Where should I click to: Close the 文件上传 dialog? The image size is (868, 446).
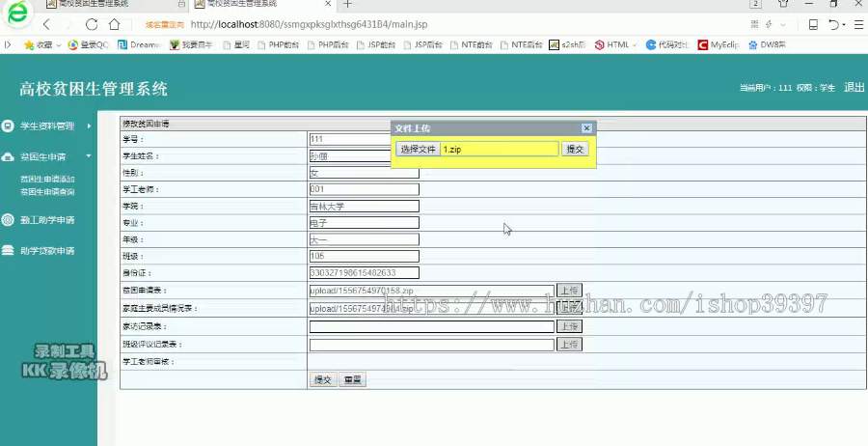click(x=586, y=128)
